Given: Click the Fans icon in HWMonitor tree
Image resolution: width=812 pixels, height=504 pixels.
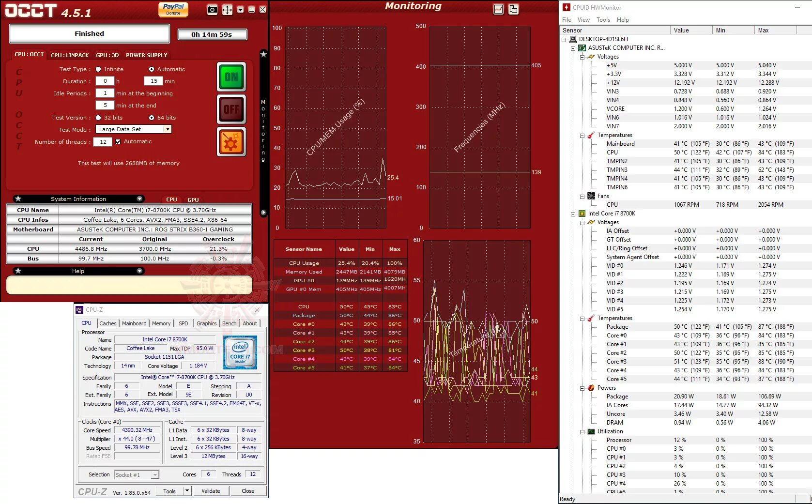Looking at the screenshot, I should coord(591,196).
